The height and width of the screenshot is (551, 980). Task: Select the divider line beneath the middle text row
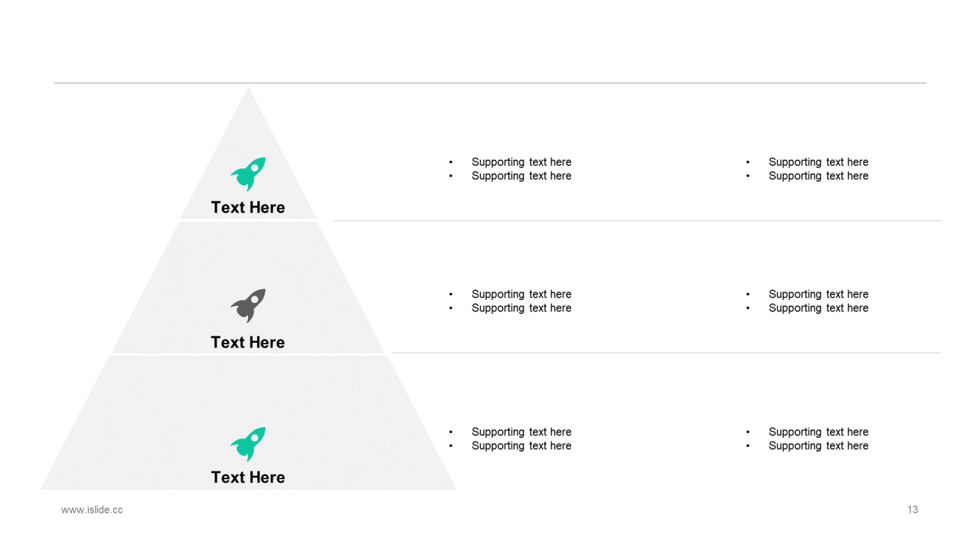[x=666, y=353]
